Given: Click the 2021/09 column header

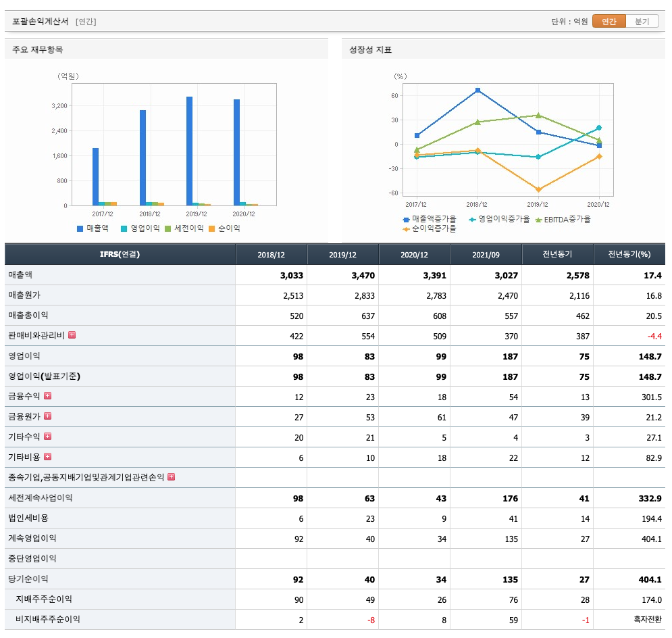Looking at the screenshot, I should 486,255.
